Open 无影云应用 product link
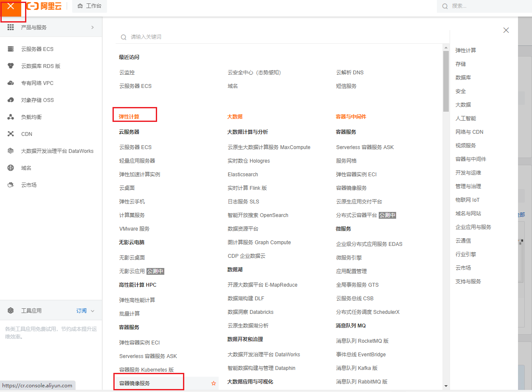The image size is (532, 392). 132,271
